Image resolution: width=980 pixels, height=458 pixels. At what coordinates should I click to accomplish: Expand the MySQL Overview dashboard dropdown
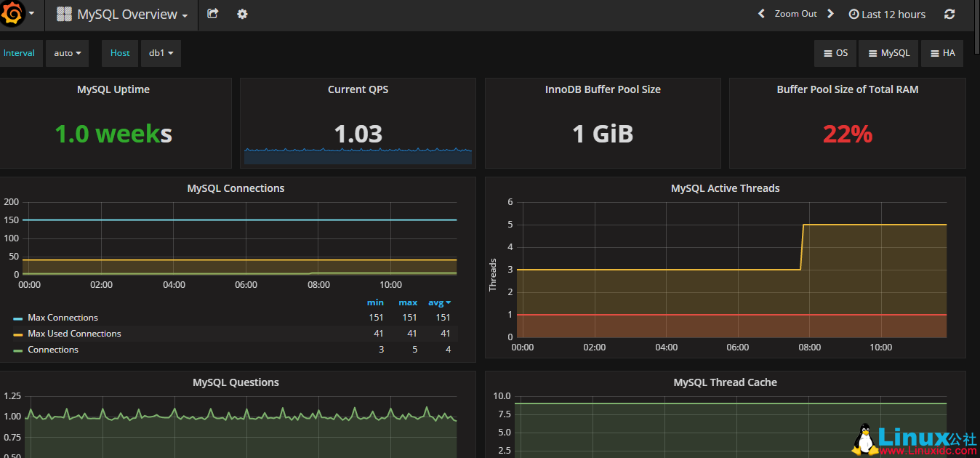(184, 14)
